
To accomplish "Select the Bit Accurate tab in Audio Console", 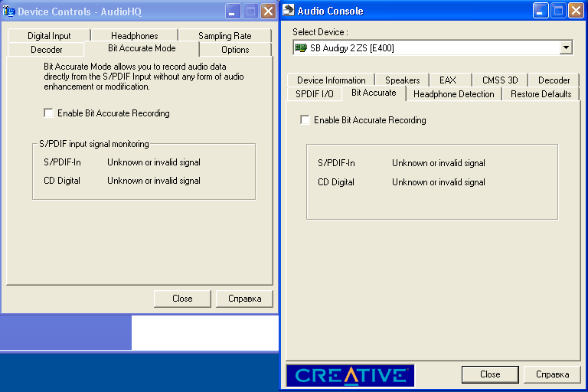I will tap(374, 93).
